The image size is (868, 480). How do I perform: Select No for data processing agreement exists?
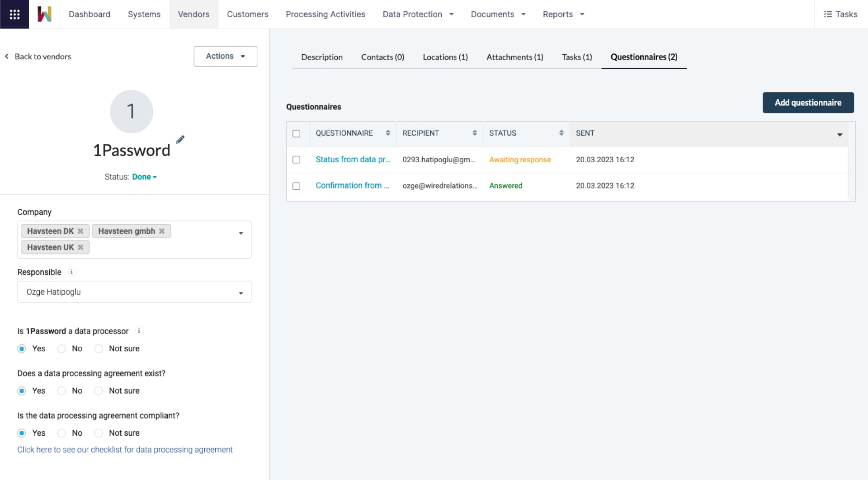point(62,391)
